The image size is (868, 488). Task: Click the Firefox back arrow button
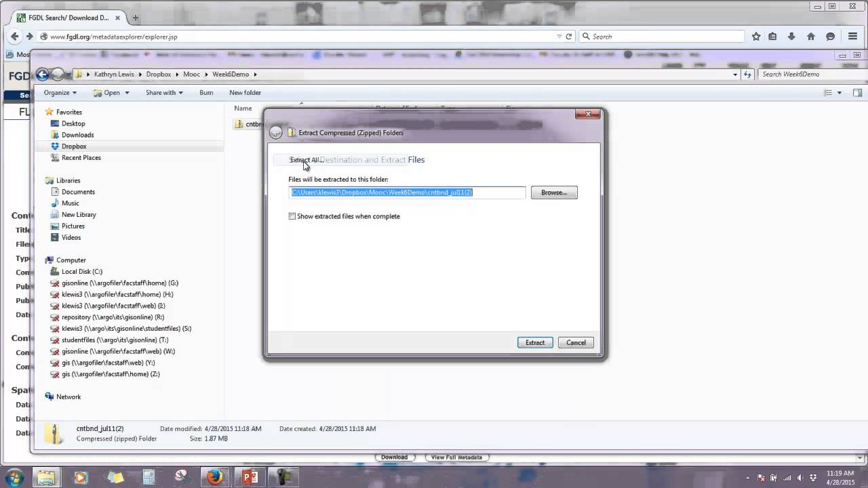point(15,37)
